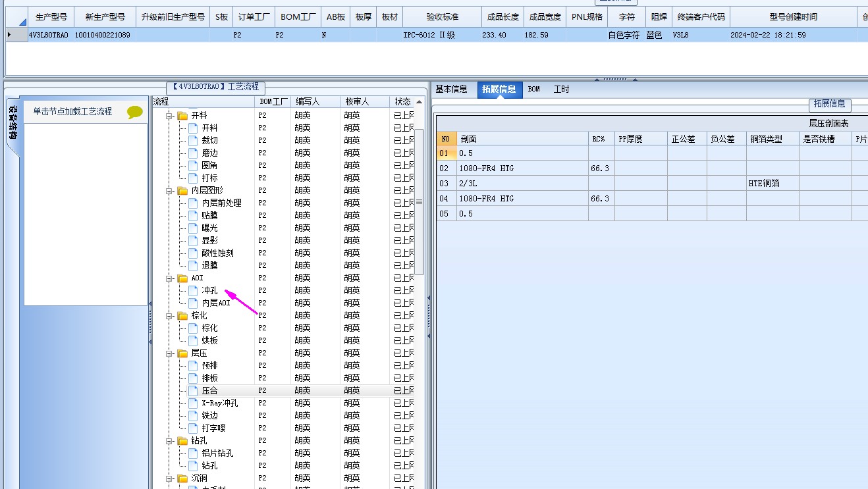
Task: Collapse the 钻孔 folder node
Action: click(169, 440)
